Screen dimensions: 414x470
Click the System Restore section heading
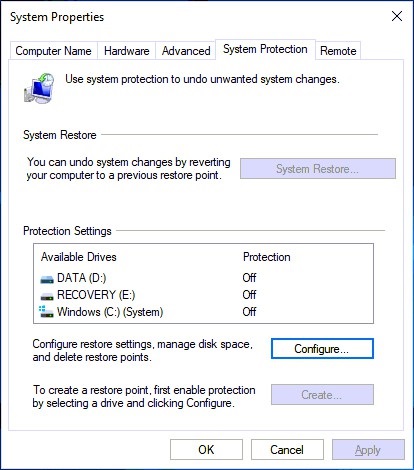(60, 135)
